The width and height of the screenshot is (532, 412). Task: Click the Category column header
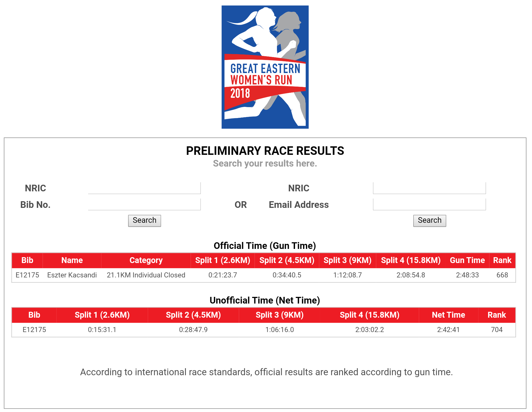[146, 260]
